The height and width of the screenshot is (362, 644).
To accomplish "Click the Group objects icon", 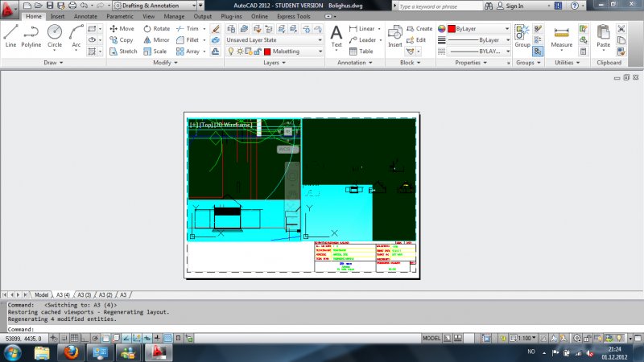I will 522,35.
